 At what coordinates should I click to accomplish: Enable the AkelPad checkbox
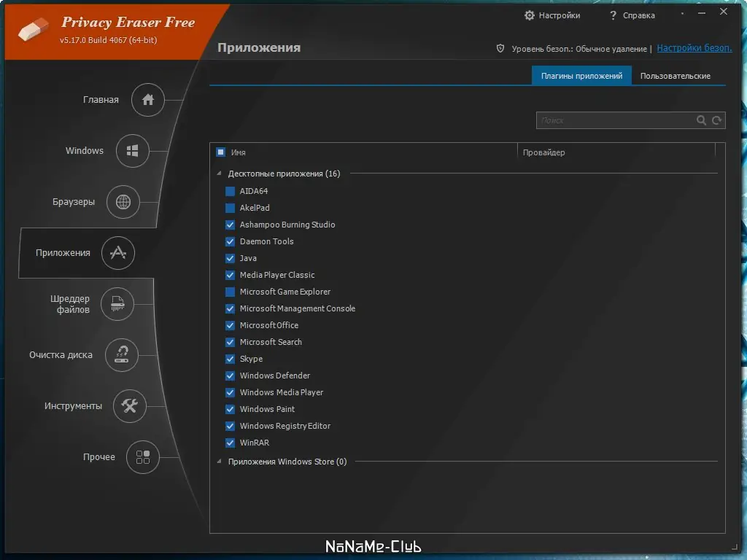[230, 208]
